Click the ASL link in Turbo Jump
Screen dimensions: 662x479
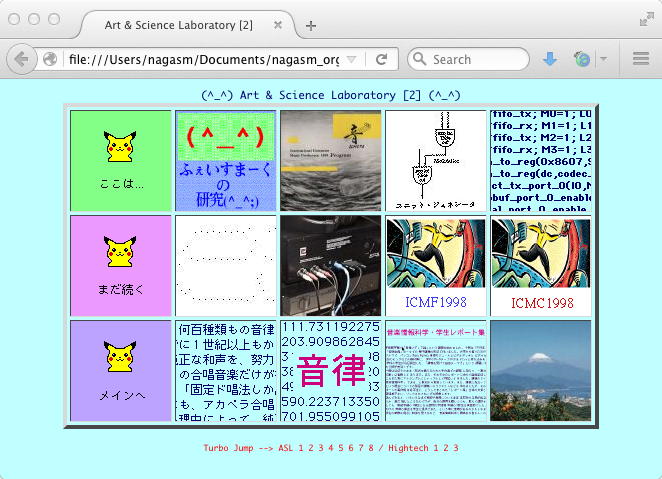tap(285, 448)
